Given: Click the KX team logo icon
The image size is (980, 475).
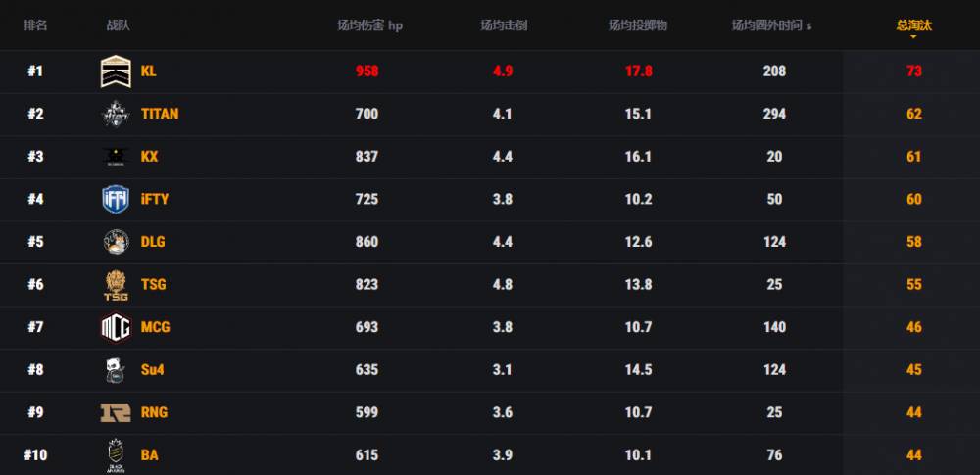Looking at the screenshot, I should (x=116, y=157).
